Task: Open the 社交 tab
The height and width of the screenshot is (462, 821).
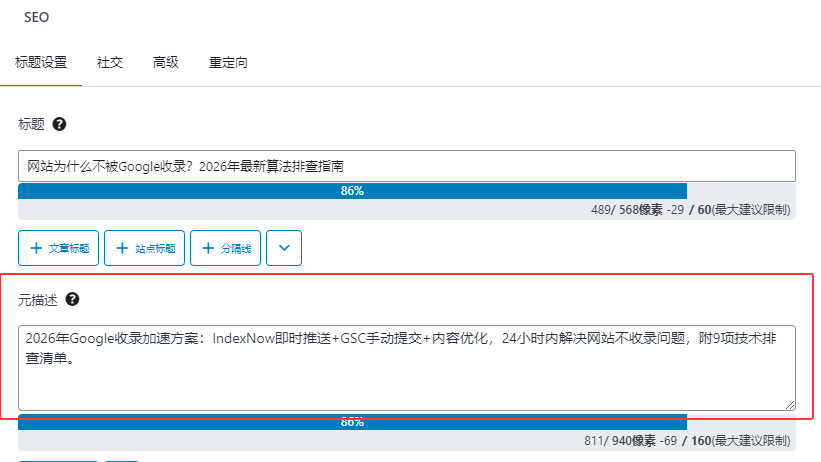Action: pos(110,62)
